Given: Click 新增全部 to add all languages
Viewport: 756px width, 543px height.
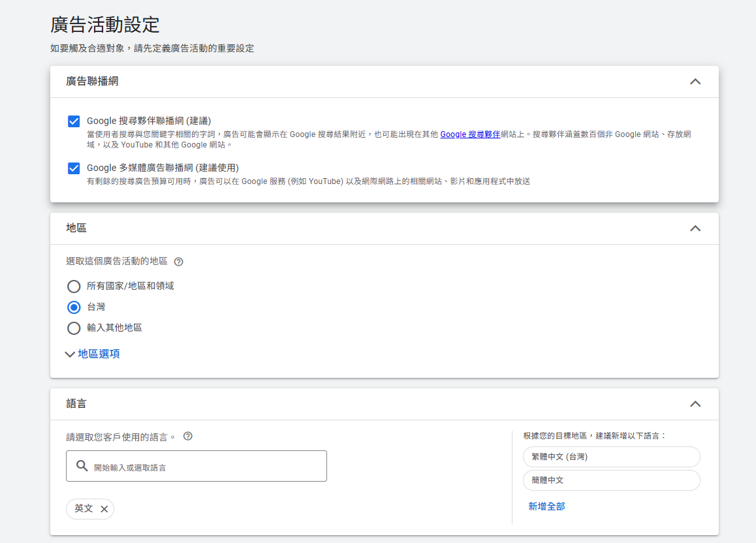Looking at the screenshot, I should click(x=546, y=506).
